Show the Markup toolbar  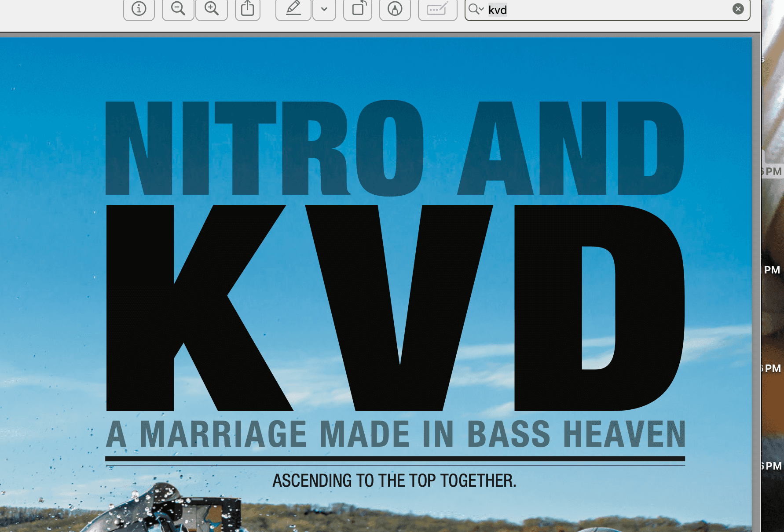tap(395, 9)
